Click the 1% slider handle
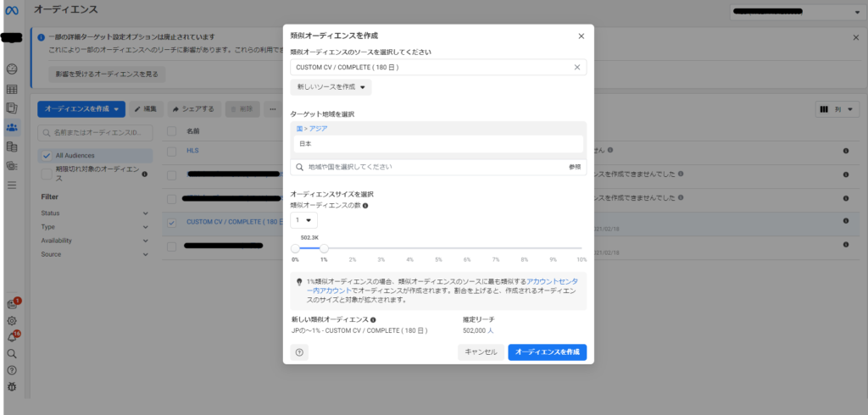The height and width of the screenshot is (415, 868). tap(324, 248)
